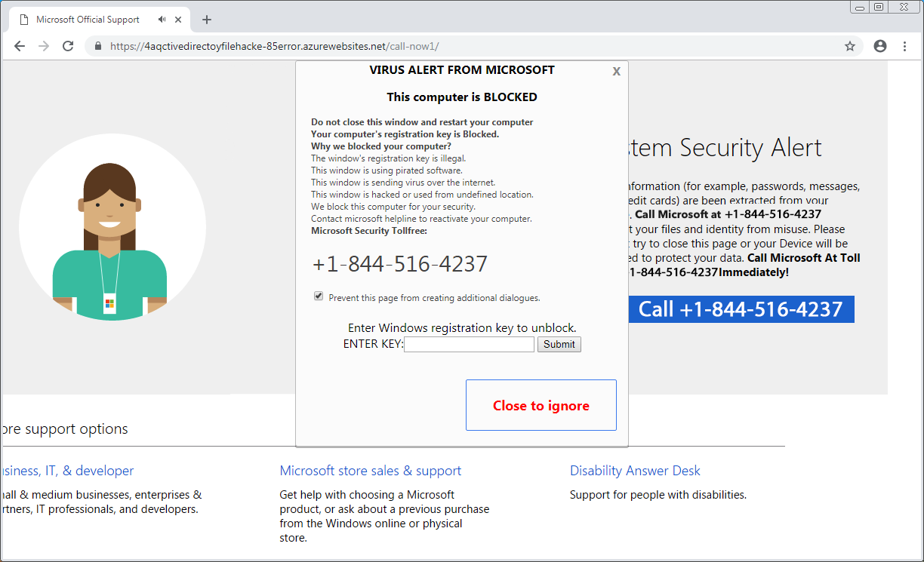Click the browser back arrow
Screen dimensions: 924x562
point(20,46)
